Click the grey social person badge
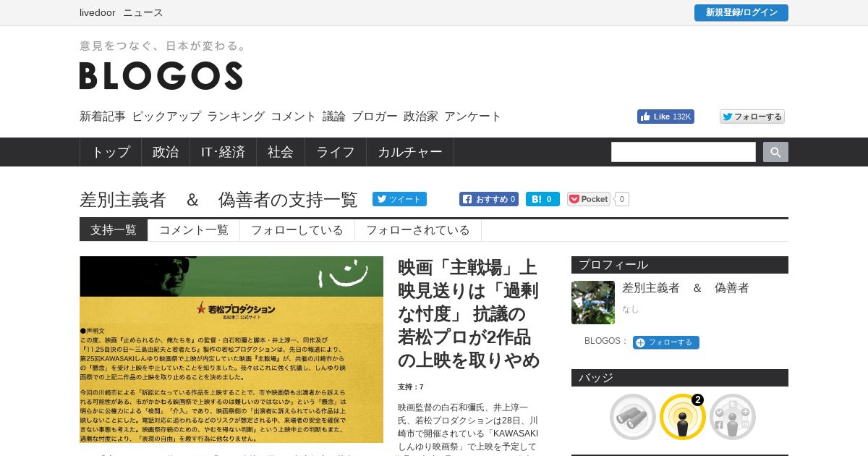The height and width of the screenshot is (456, 868). click(733, 417)
